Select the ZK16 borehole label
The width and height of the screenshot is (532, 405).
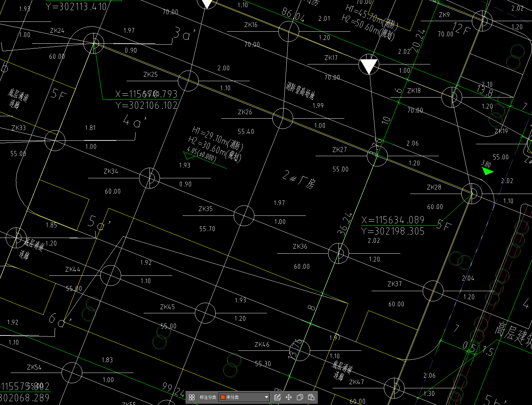[x=251, y=25]
